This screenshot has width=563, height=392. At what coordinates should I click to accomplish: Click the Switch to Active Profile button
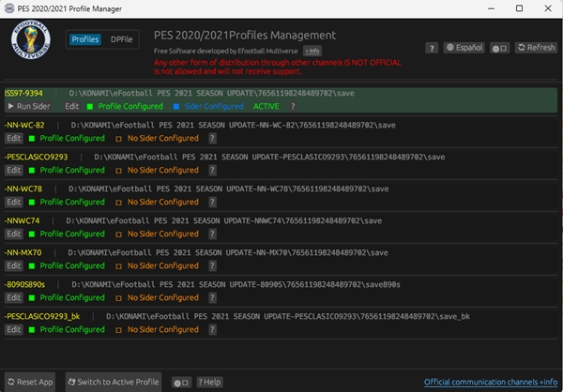pos(113,382)
